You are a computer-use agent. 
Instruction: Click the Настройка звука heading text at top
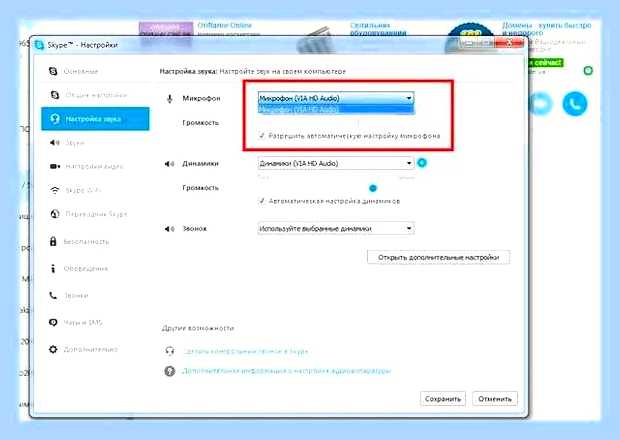coord(188,72)
